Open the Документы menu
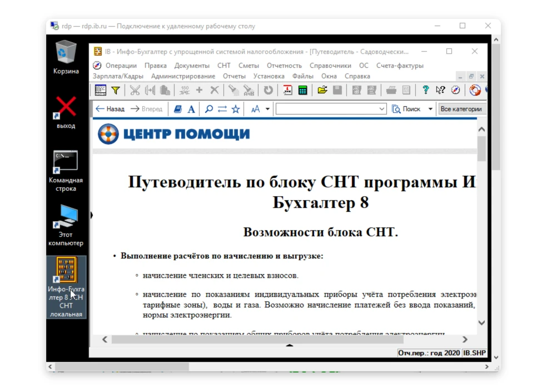This screenshot has height=392, width=547. pos(188,66)
